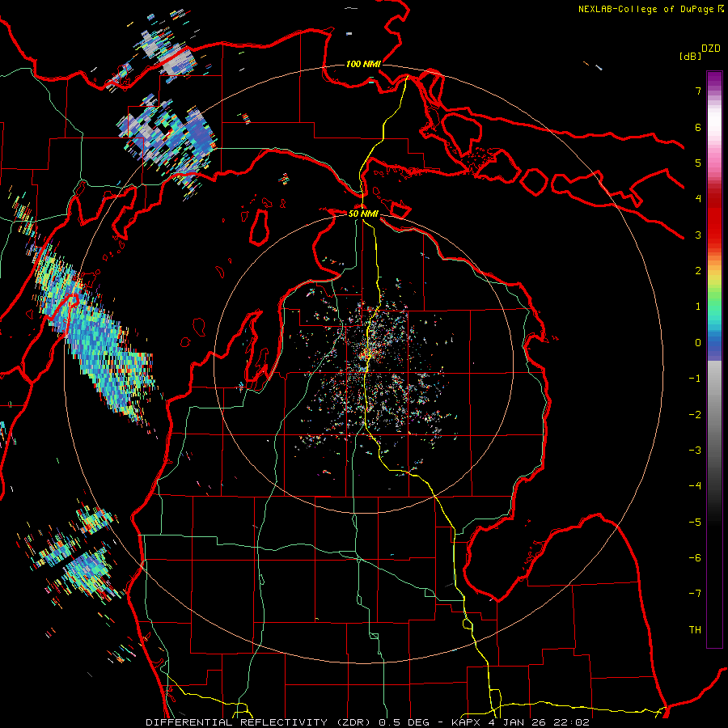The image size is (728, 728).
Task: Click the TH threshold label on the scale
Action: (x=695, y=630)
